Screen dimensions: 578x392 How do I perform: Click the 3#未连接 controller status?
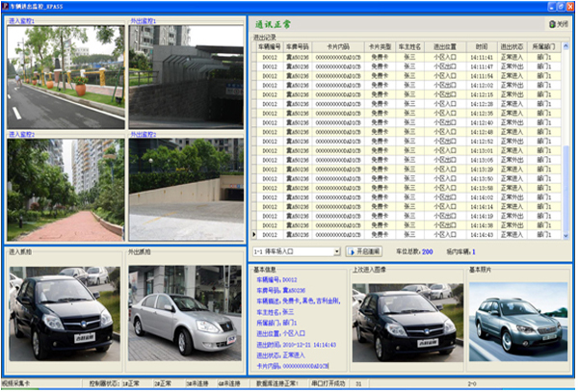coord(197,384)
